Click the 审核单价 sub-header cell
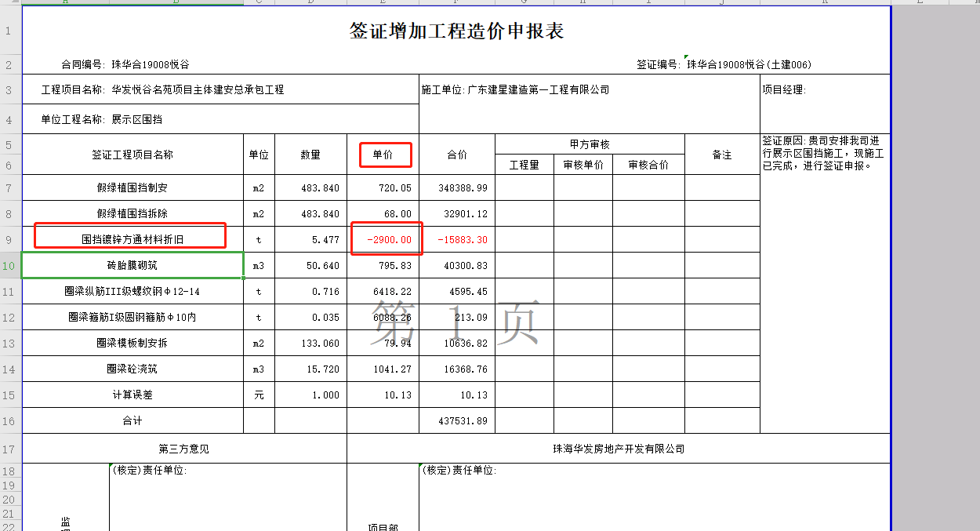The width and height of the screenshot is (980, 531). 583,165
